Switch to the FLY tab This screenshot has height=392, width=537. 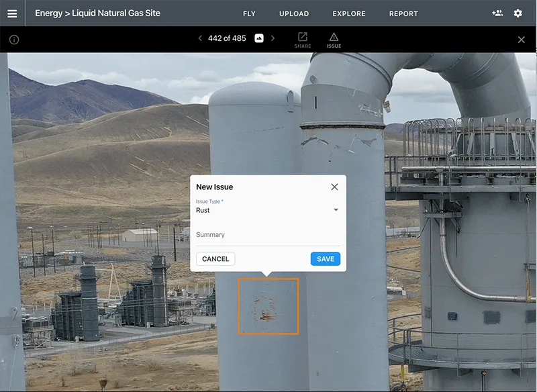[250, 13]
